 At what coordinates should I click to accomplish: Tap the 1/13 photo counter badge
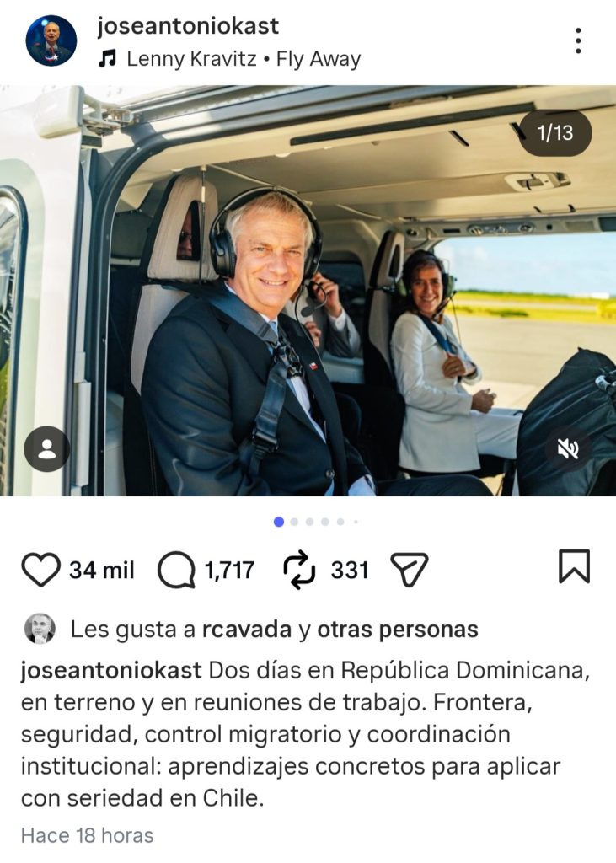(555, 132)
